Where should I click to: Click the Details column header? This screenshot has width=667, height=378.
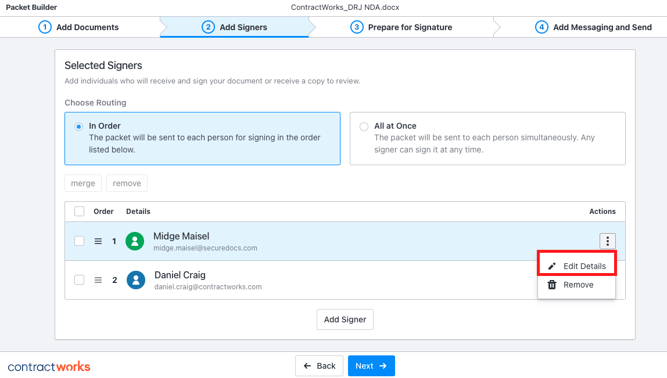click(138, 211)
